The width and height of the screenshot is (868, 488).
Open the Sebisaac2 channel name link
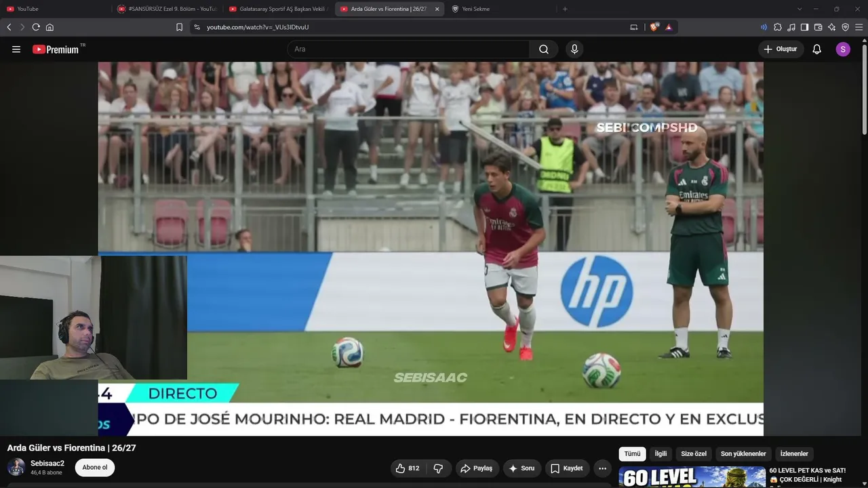click(x=47, y=464)
